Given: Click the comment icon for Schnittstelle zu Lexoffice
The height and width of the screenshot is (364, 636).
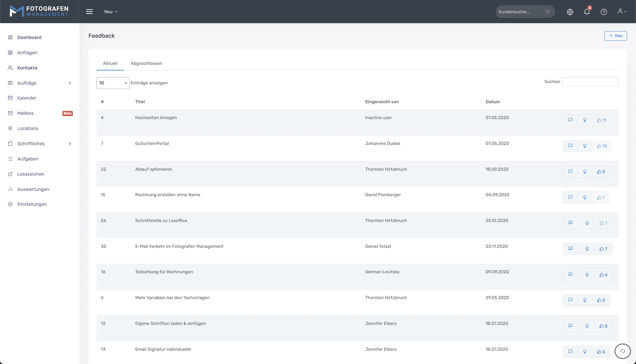Looking at the screenshot, I should click(570, 223).
